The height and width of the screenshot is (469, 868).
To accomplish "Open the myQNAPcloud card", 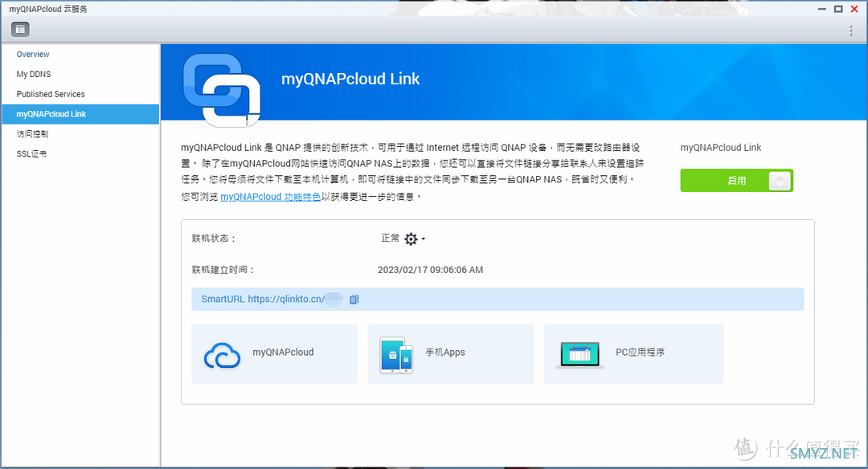I will (x=275, y=354).
